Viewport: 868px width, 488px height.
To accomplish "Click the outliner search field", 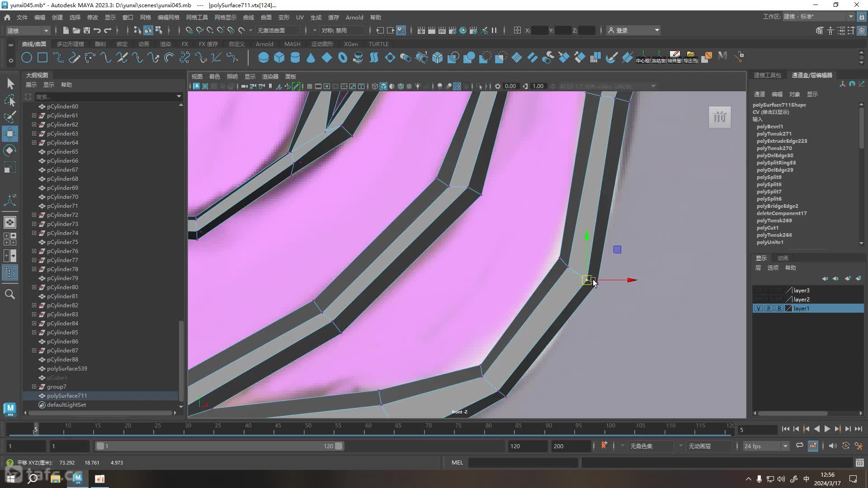I will tap(105, 96).
